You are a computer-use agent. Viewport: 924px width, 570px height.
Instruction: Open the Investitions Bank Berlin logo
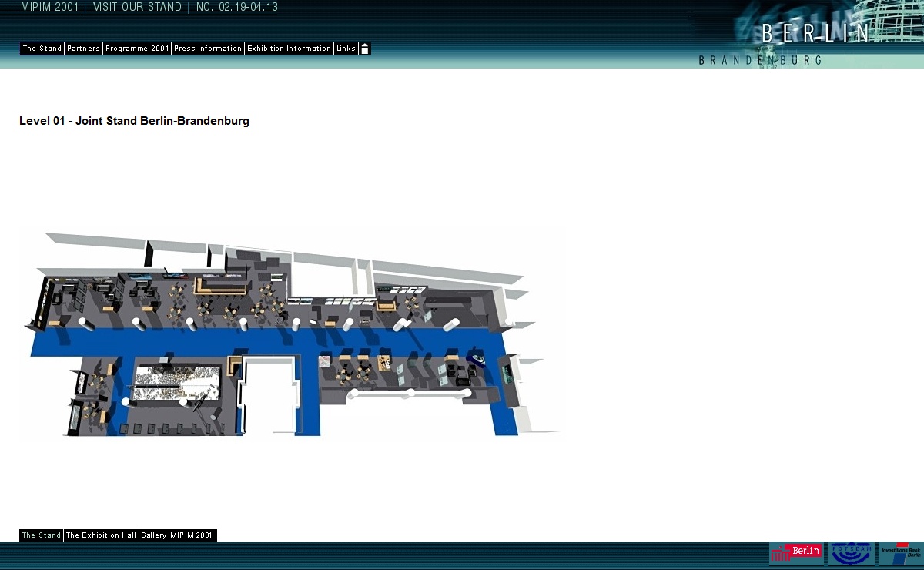901,552
